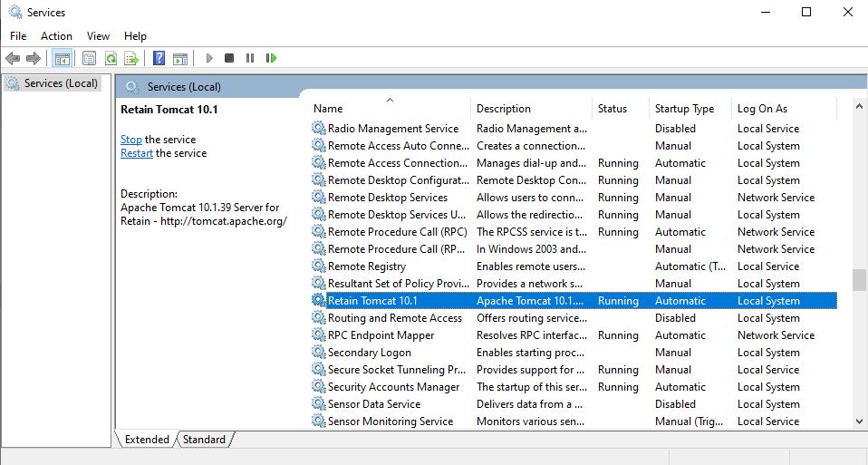Open the Action menu
This screenshot has width=868, height=465.
pyautogui.click(x=56, y=36)
